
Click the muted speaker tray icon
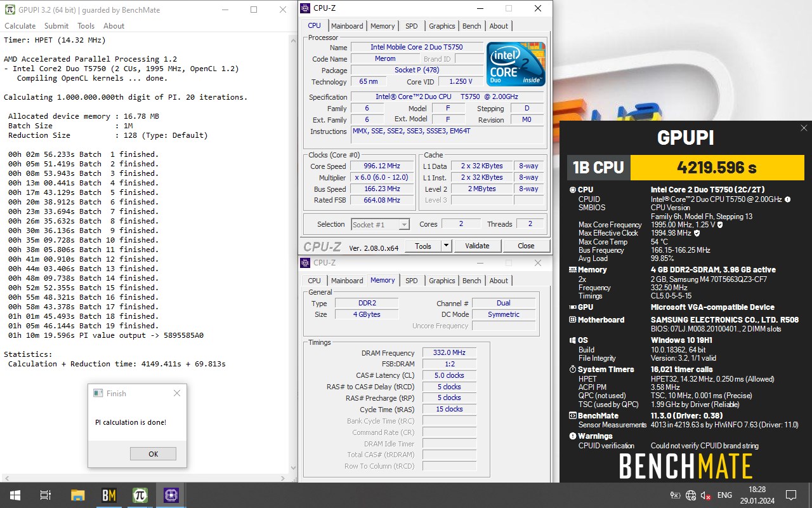pos(705,495)
